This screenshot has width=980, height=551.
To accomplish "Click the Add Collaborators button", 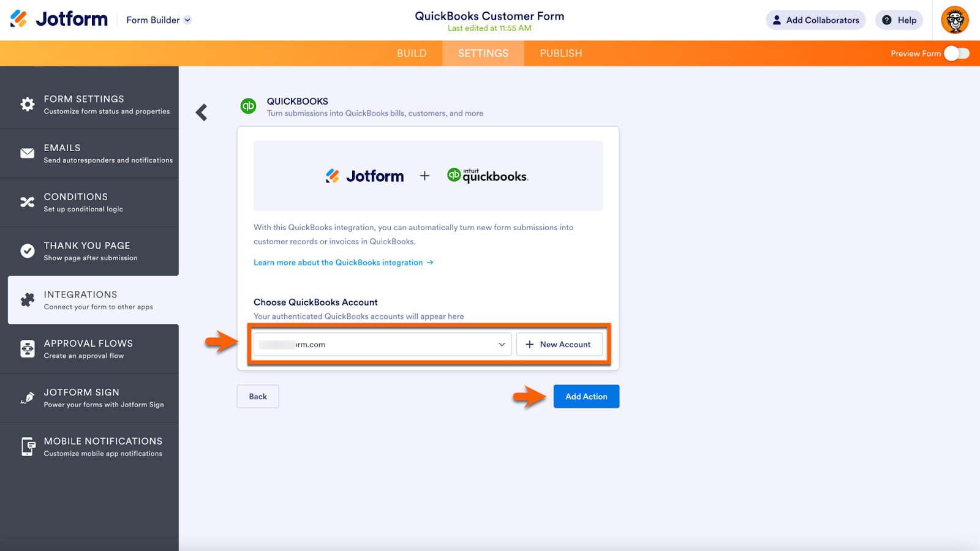I will (x=815, y=20).
